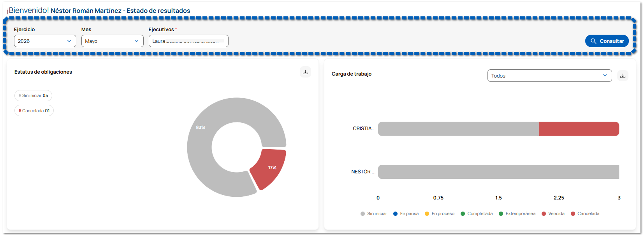Expand the Todos filter dropdown
Viewport: 644px width, 240px height.
[x=549, y=76]
